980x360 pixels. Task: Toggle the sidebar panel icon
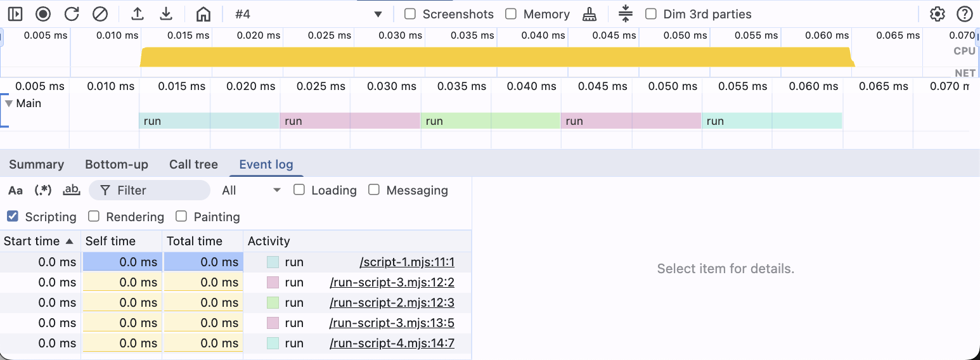15,14
